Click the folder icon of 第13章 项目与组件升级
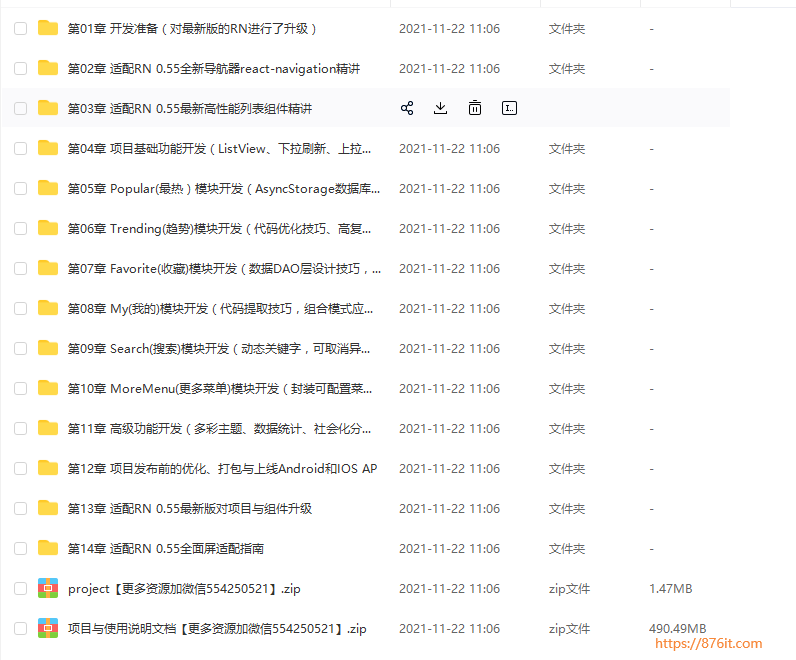This screenshot has height=660, width=796. click(48, 508)
